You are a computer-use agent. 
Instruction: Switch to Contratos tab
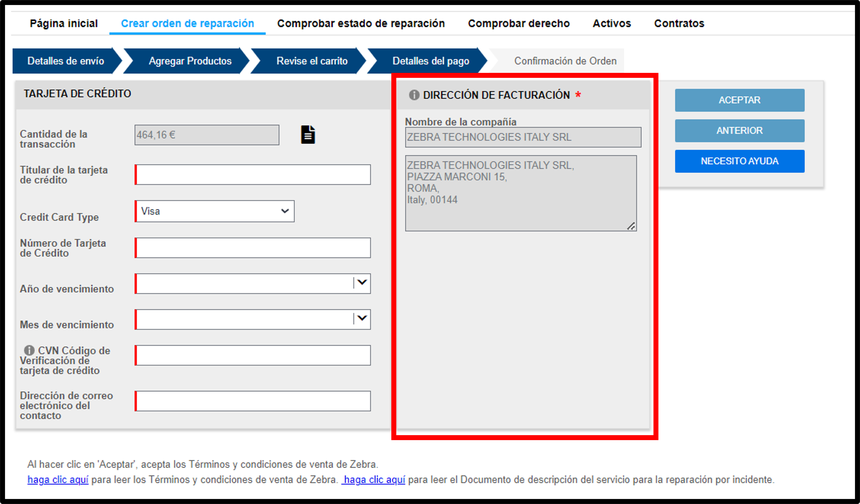tap(679, 23)
